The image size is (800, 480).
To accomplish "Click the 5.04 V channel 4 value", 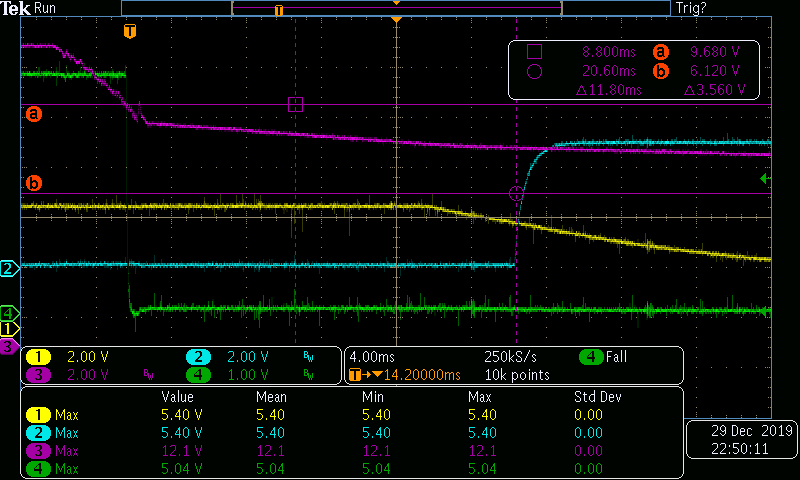I will click(x=182, y=469).
